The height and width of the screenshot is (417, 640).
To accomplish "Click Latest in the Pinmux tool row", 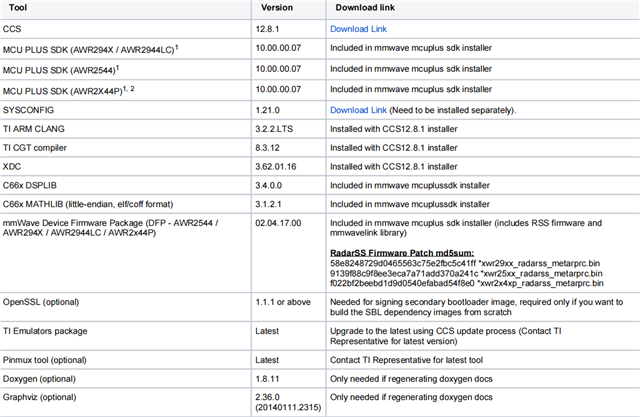I will (267, 360).
